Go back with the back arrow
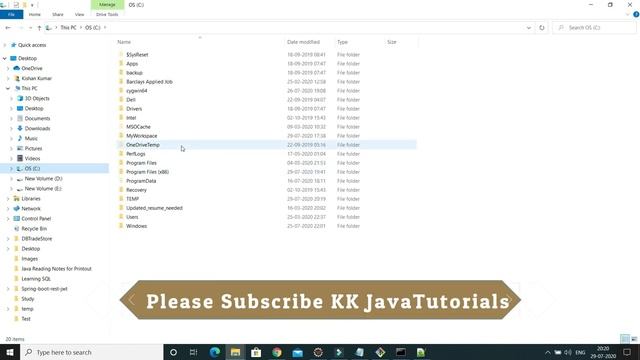The width and height of the screenshot is (640, 360). click(x=8, y=27)
